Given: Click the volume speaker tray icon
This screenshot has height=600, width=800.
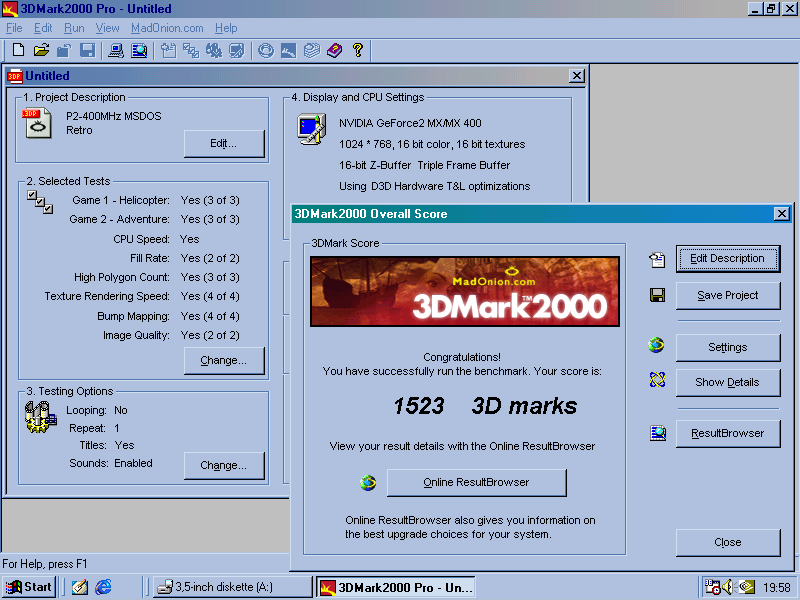Looking at the screenshot, I should 728,587.
